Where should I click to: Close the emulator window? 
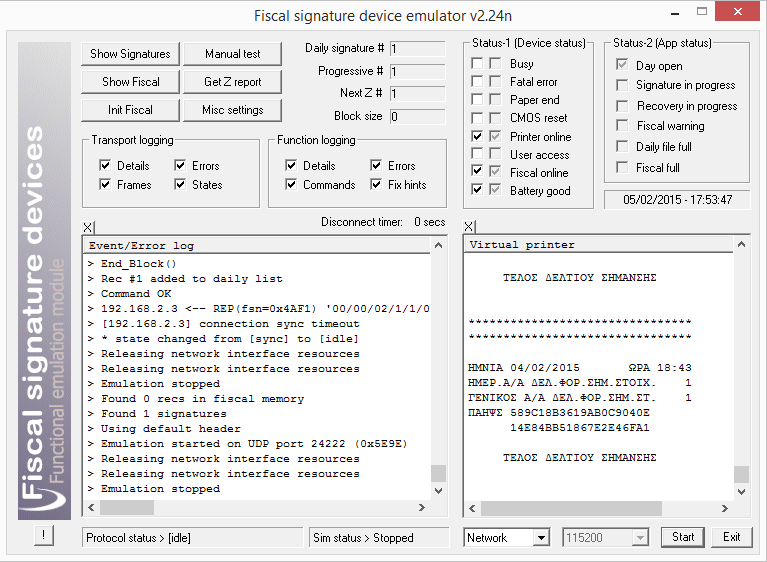[738, 11]
